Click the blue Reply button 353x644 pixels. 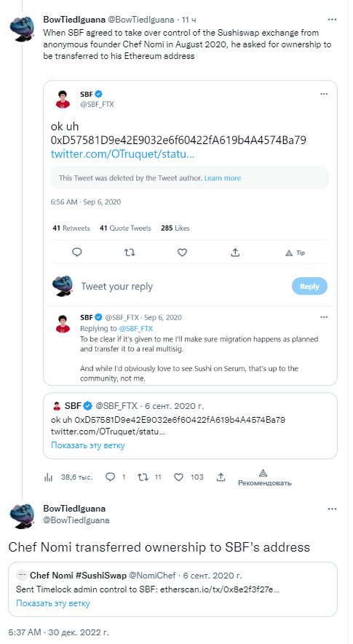[x=309, y=286]
